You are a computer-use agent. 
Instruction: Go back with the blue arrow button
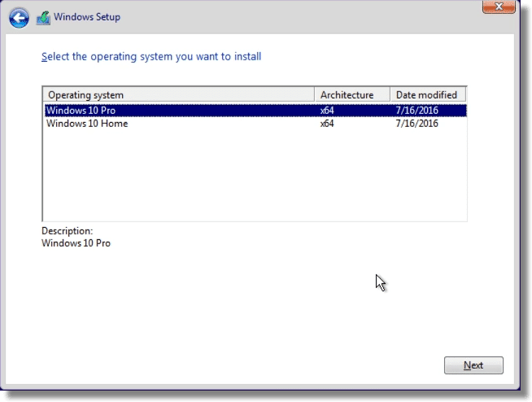[19, 18]
